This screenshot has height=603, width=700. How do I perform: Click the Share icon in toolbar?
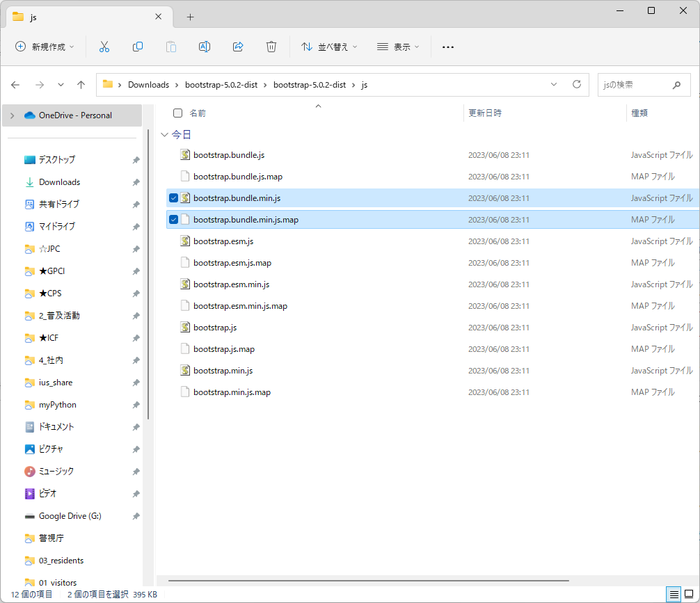click(x=238, y=47)
